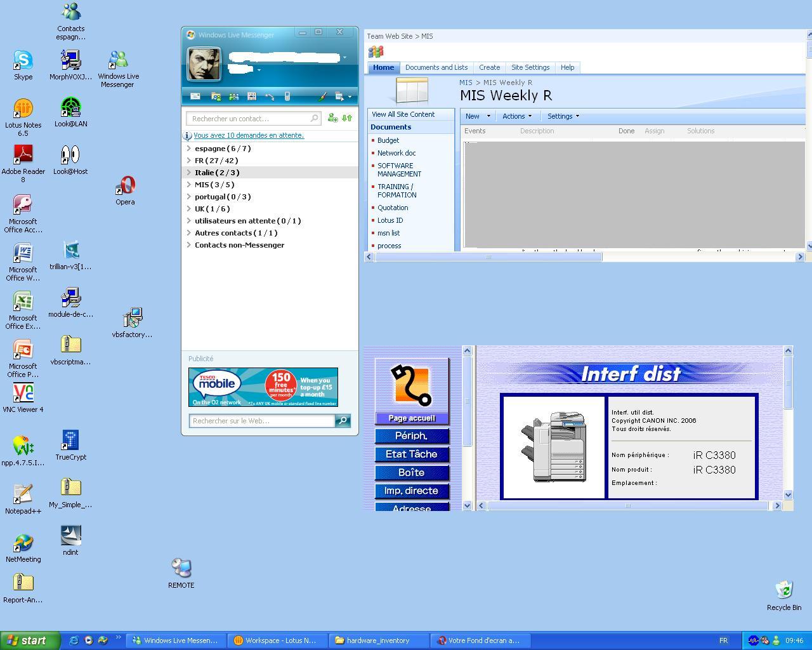This screenshot has width=812, height=650.
Task: Click Internet Explorer in the quick launch bar
Action: click(74, 640)
